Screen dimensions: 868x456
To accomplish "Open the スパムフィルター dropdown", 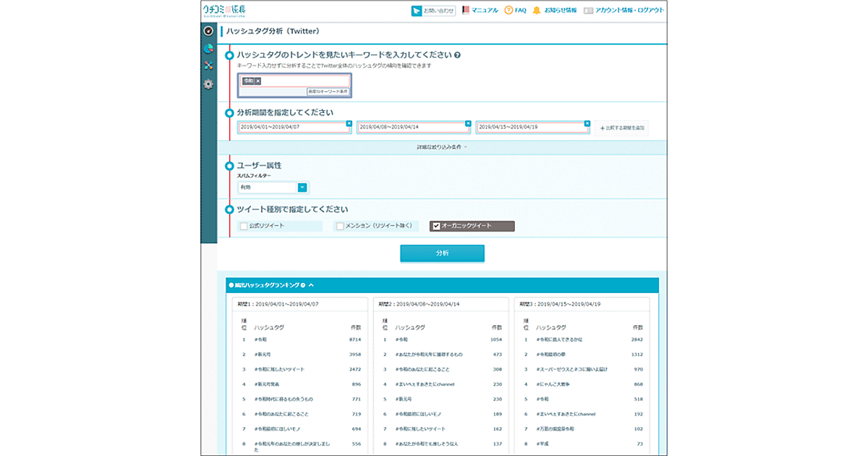I will (302, 187).
